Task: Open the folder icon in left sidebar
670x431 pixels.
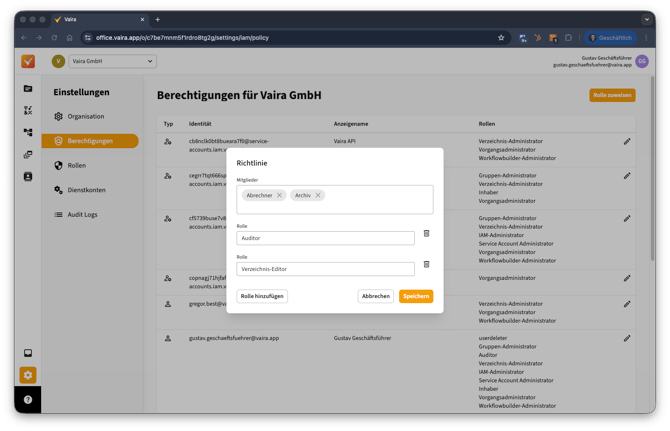Action: [x=28, y=89]
